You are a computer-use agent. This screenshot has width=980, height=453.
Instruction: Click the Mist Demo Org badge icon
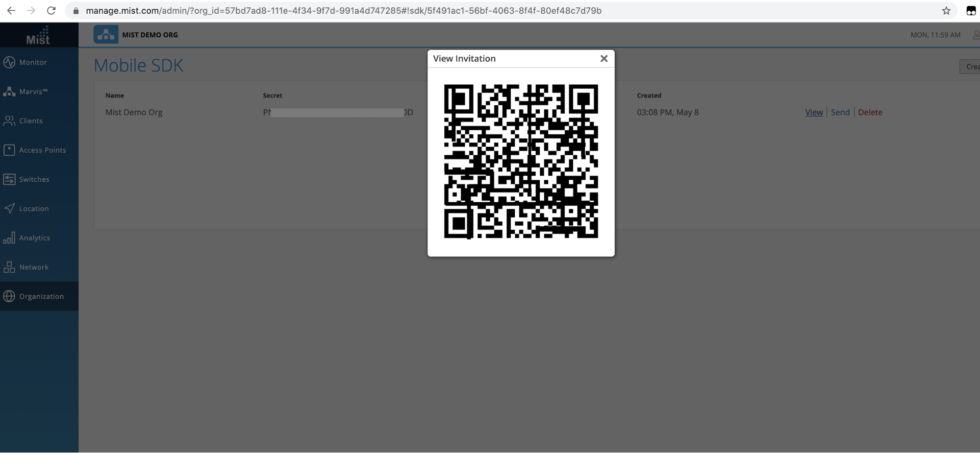(x=106, y=35)
